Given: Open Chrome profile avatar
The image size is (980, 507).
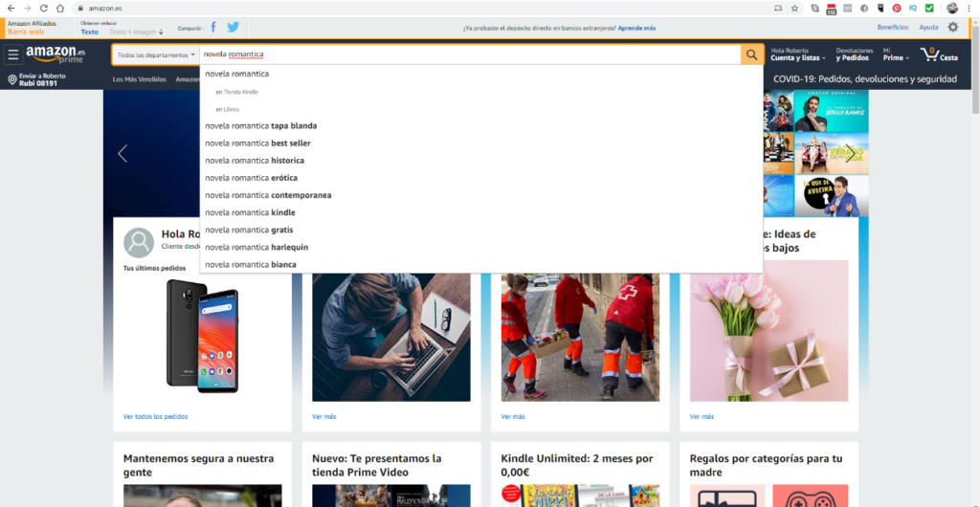Looking at the screenshot, I should coord(952,8).
